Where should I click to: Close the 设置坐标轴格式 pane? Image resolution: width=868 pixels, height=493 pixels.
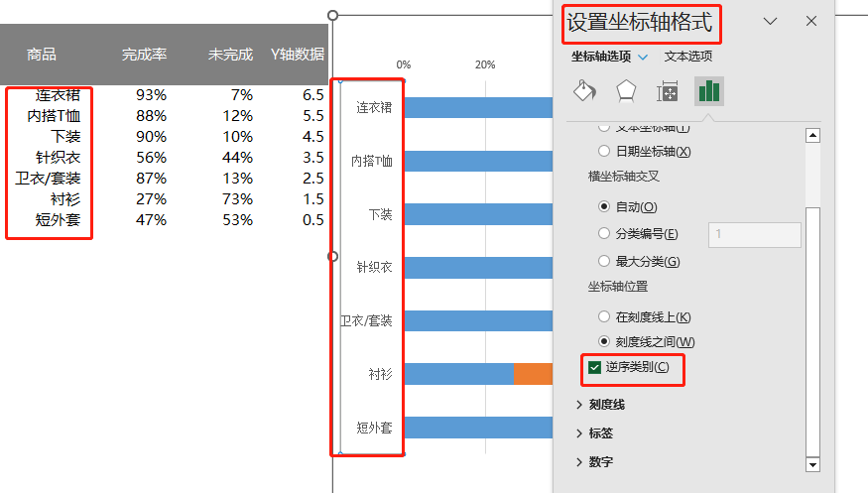(811, 21)
